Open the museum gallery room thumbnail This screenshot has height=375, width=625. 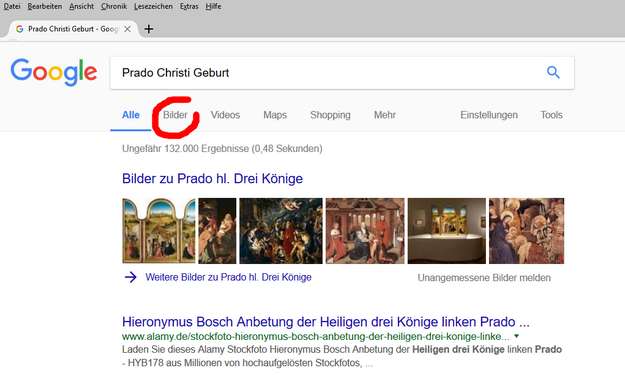[447, 231]
